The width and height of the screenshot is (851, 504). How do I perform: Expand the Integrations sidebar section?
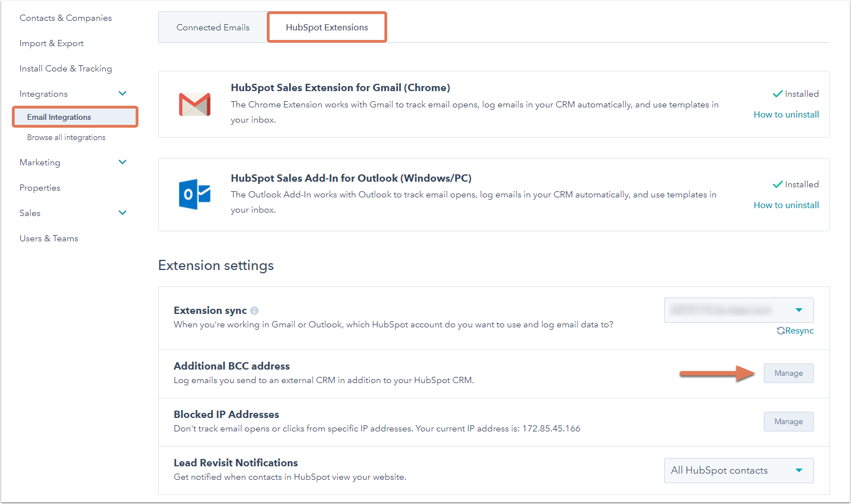tap(123, 94)
